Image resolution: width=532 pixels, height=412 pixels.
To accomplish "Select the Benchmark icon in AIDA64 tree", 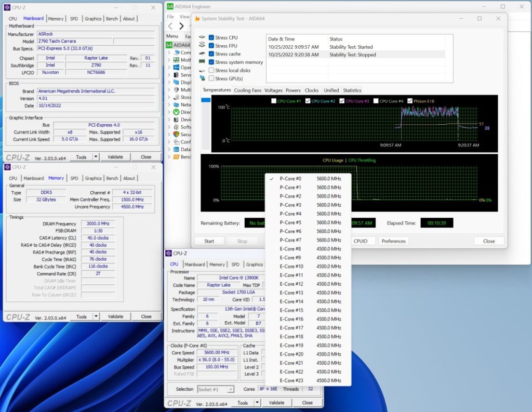I will click(176, 157).
